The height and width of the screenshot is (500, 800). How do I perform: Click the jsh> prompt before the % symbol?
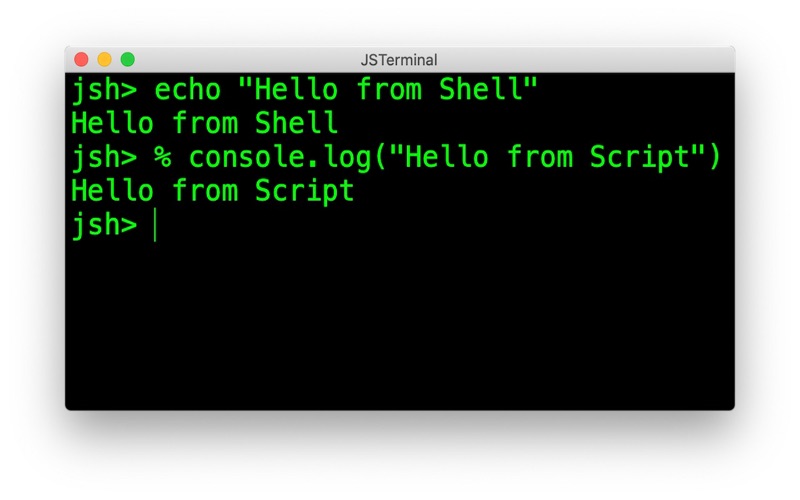pos(104,157)
